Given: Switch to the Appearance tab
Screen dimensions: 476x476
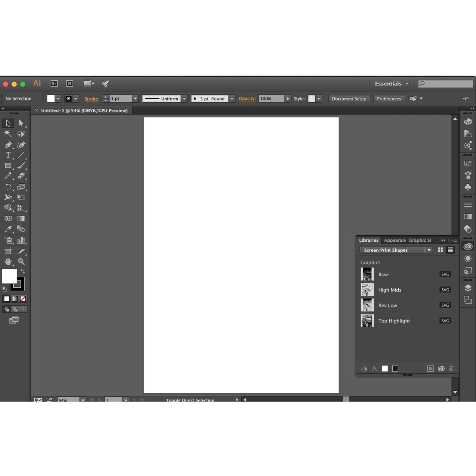Looking at the screenshot, I should 395,240.
